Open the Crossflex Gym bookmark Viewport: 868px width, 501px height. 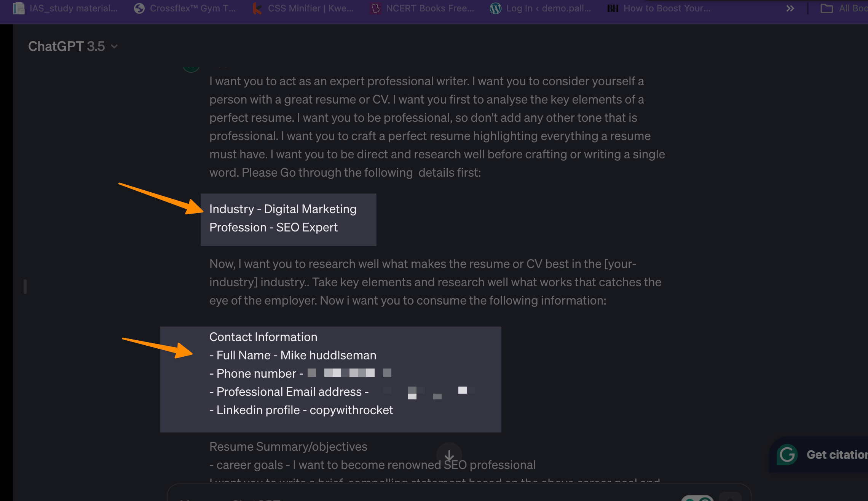pyautogui.click(x=185, y=8)
